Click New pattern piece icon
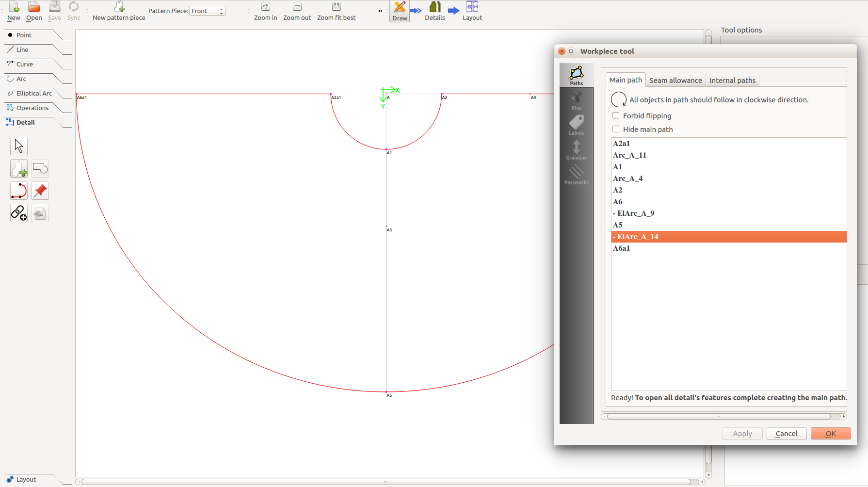868x487 pixels. pos(119,12)
